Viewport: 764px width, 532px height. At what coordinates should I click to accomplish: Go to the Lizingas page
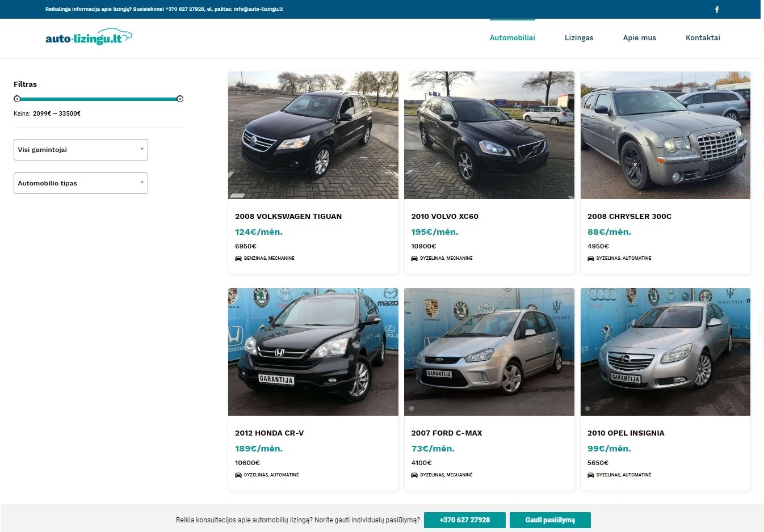click(x=579, y=37)
